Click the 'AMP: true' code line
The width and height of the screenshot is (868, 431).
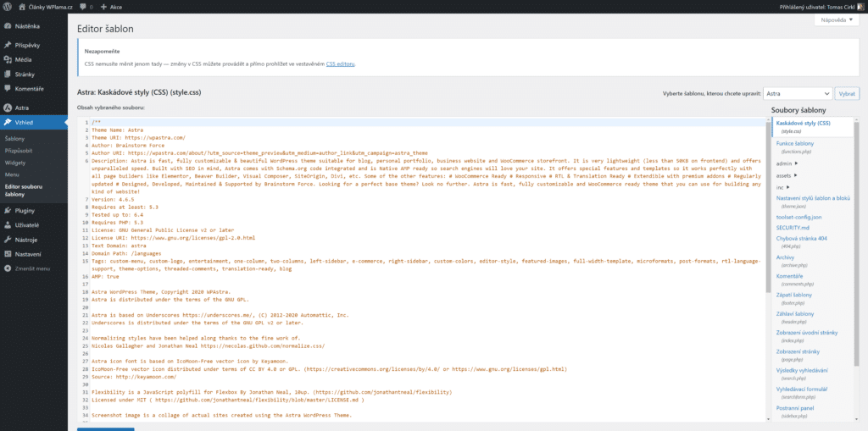click(106, 276)
